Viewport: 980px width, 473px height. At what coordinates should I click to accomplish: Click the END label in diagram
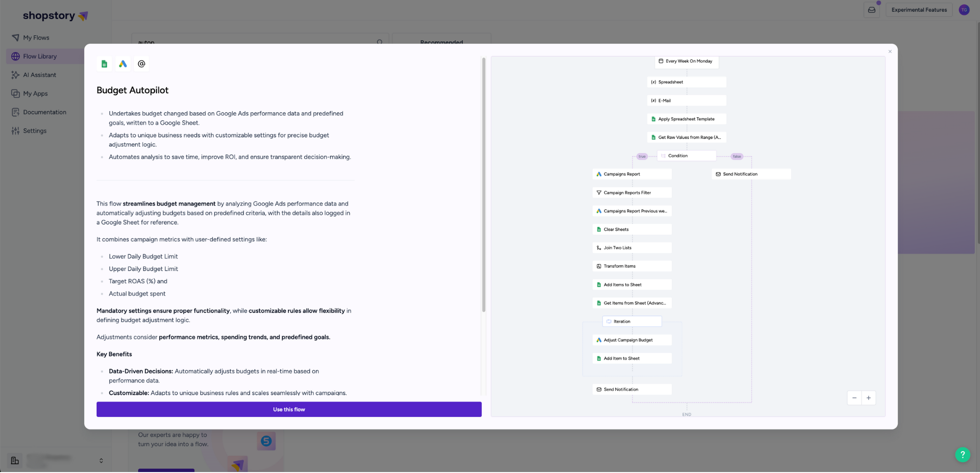click(x=687, y=415)
